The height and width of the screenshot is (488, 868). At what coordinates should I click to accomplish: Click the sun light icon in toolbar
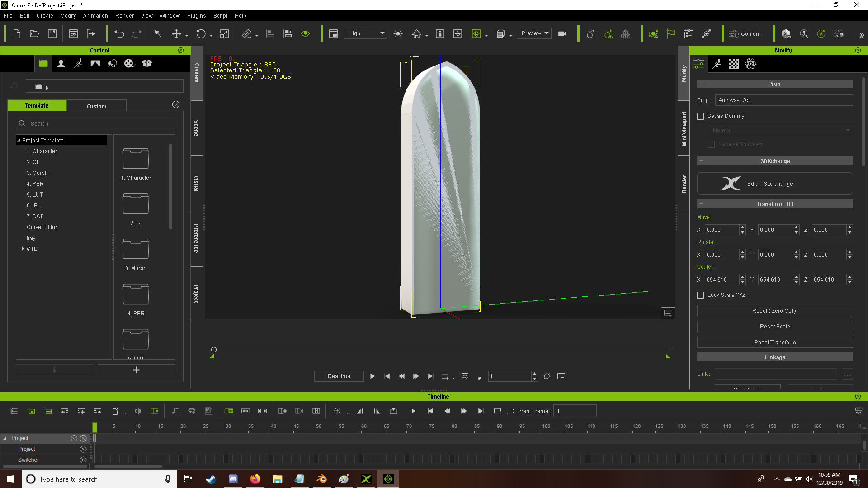click(x=398, y=34)
